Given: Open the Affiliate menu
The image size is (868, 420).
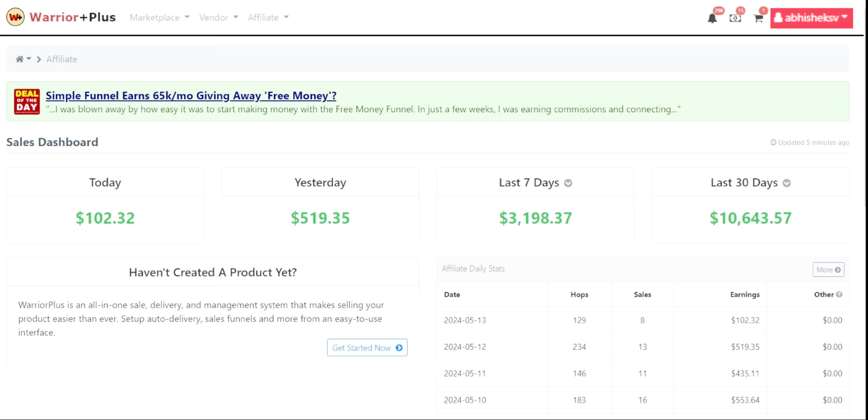Looking at the screenshot, I should tap(268, 17).
